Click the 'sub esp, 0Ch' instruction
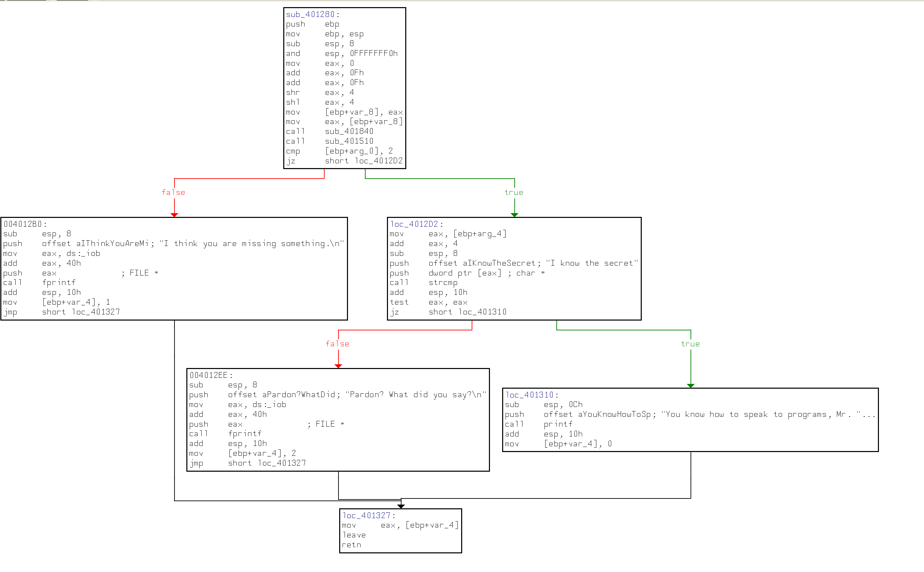This screenshot has height=572, width=924. (544, 405)
